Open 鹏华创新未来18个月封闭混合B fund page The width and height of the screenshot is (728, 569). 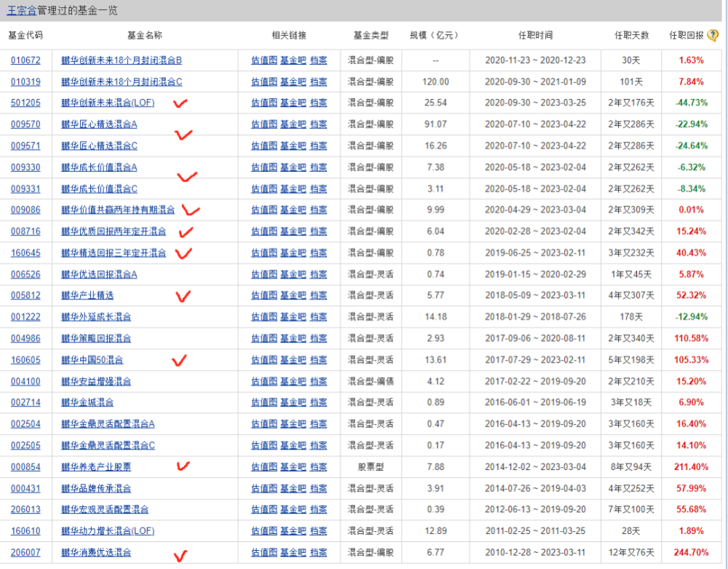tap(122, 60)
